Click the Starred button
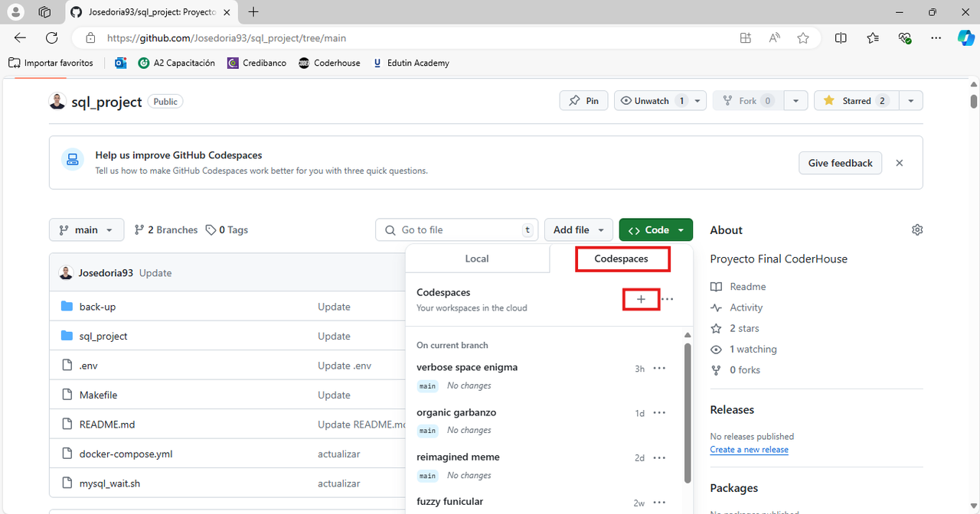Screen dimensions: 980x514 pos(856,101)
